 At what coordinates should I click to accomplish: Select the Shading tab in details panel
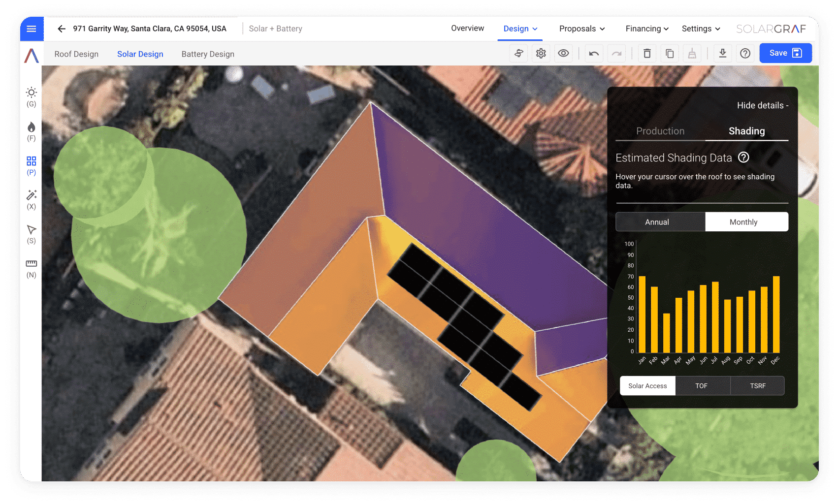coord(747,131)
